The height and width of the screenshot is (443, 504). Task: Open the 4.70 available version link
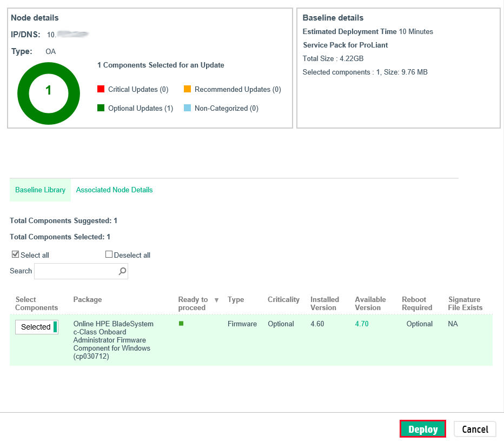[361, 324]
